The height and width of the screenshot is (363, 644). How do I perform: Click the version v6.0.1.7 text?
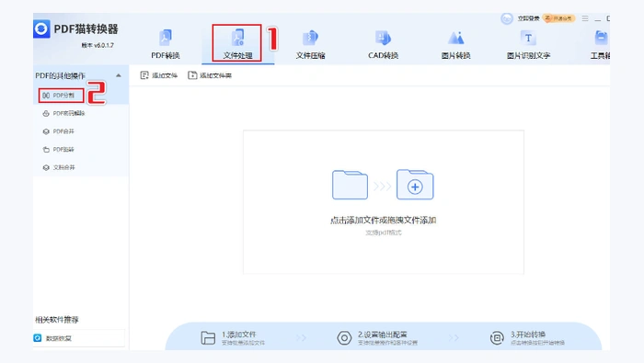pyautogui.click(x=98, y=45)
